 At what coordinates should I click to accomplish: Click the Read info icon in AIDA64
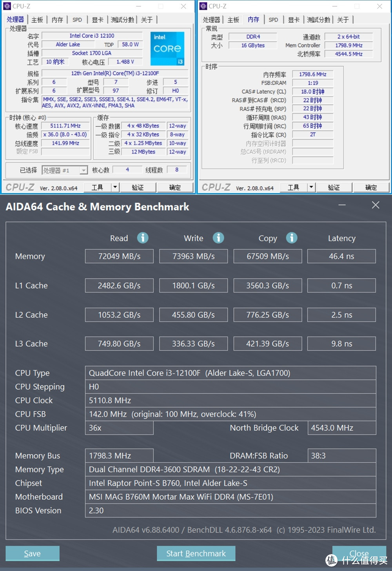(x=143, y=238)
